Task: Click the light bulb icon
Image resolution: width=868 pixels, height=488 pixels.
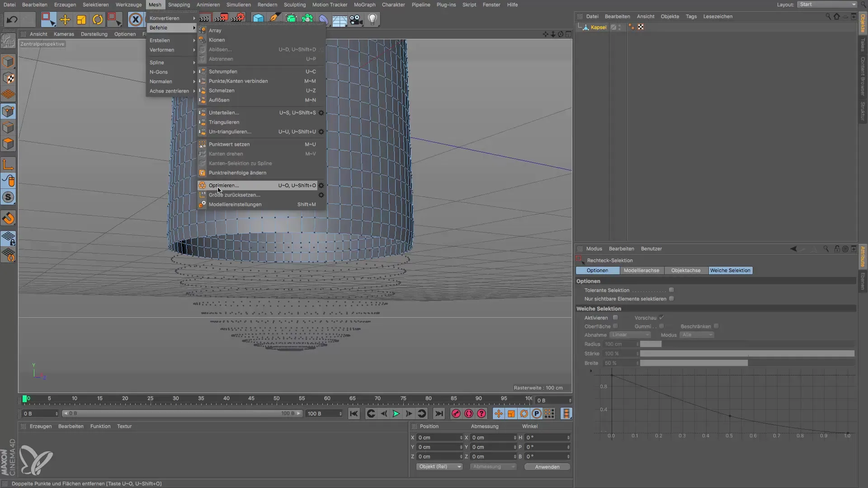Action: [x=372, y=19]
